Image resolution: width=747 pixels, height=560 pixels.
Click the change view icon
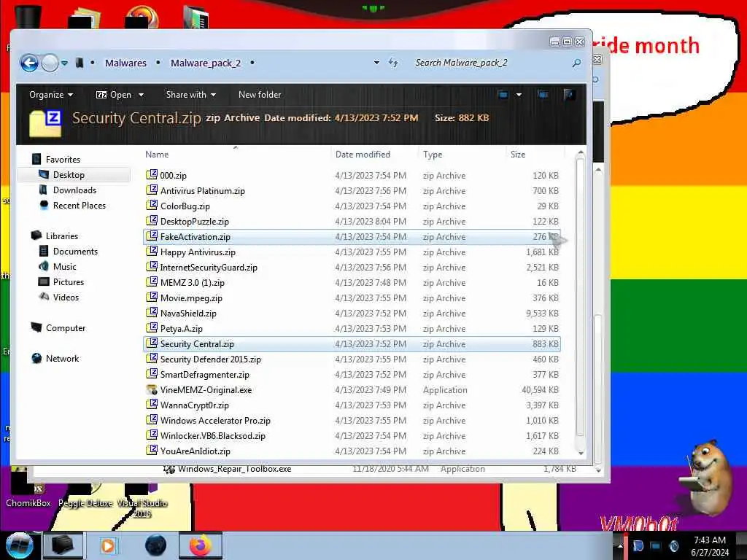[503, 95]
